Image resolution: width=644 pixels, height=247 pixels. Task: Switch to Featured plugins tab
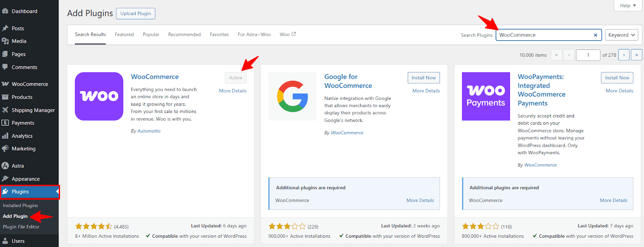point(124,35)
